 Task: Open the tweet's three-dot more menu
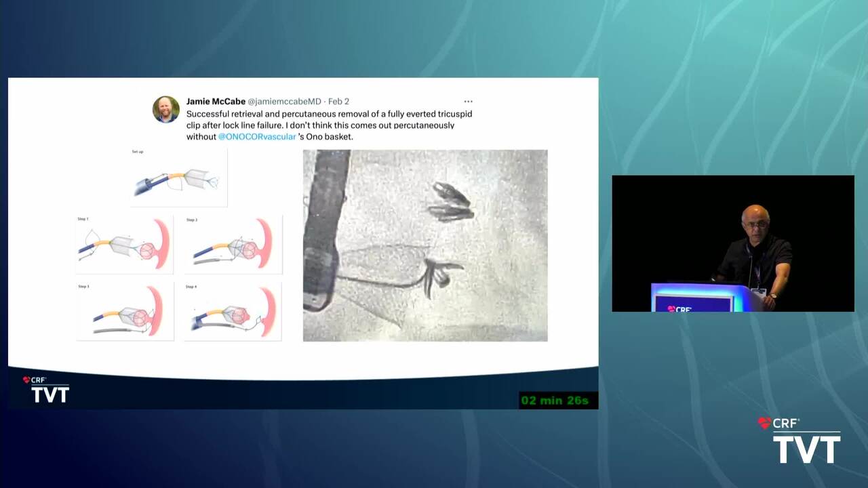pyautogui.click(x=468, y=102)
